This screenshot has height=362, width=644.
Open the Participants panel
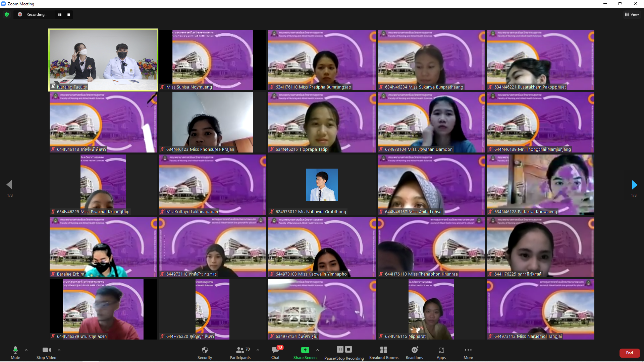pyautogui.click(x=240, y=352)
